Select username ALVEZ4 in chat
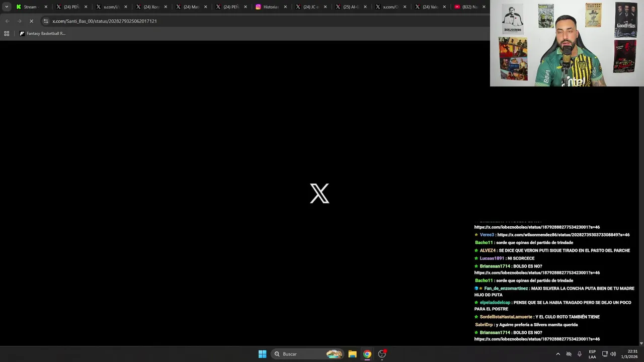 [x=488, y=250]
